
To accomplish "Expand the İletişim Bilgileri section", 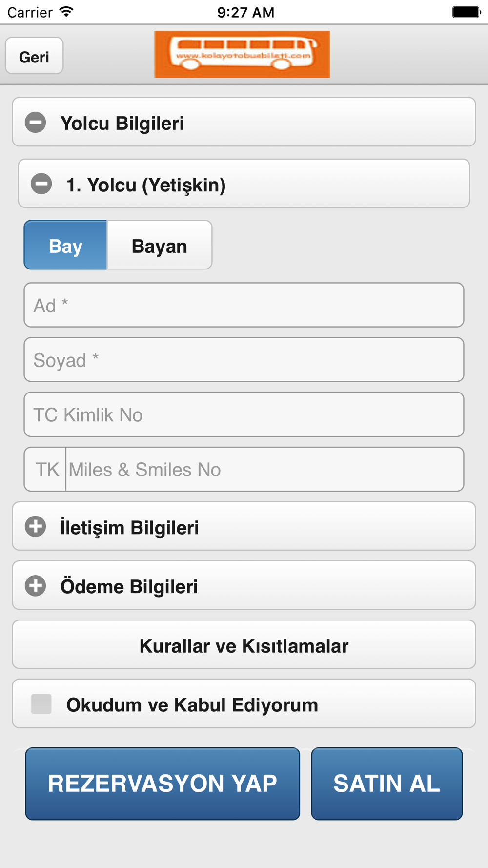I will (x=244, y=526).
